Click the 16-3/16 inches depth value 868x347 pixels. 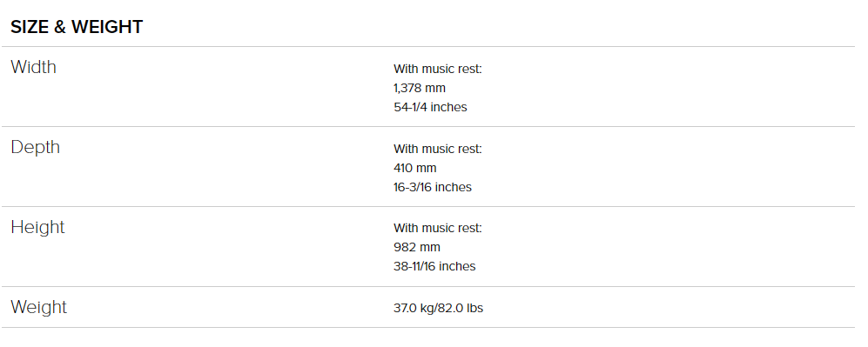[x=433, y=187]
